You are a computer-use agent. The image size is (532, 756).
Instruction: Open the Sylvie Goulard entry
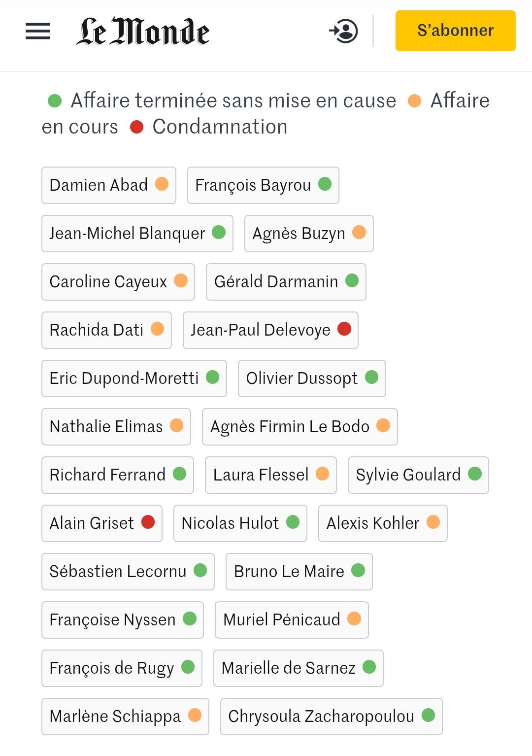click(418, 475)
